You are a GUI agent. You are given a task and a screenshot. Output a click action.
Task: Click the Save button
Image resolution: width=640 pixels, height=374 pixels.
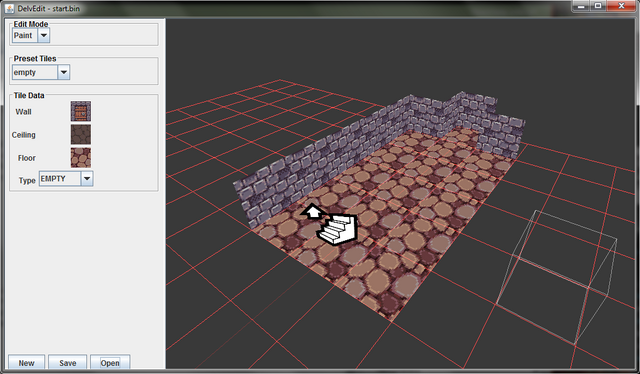68,363
